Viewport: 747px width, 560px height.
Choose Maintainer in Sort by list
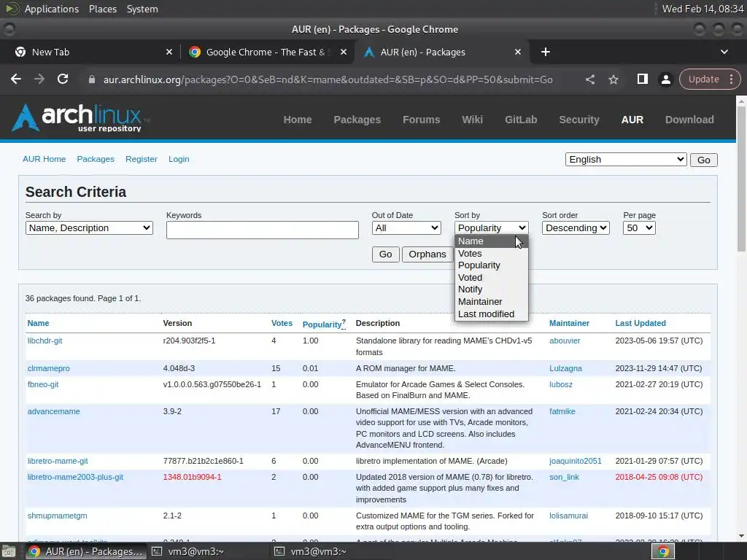tap(491, 302)
